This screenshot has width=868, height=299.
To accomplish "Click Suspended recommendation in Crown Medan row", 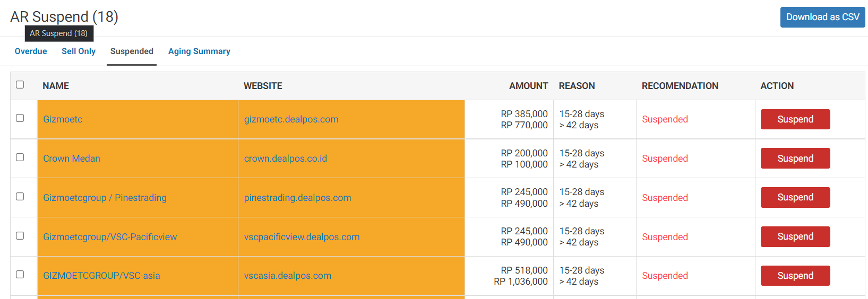I will pyautogui.click(x=665, y=159).
